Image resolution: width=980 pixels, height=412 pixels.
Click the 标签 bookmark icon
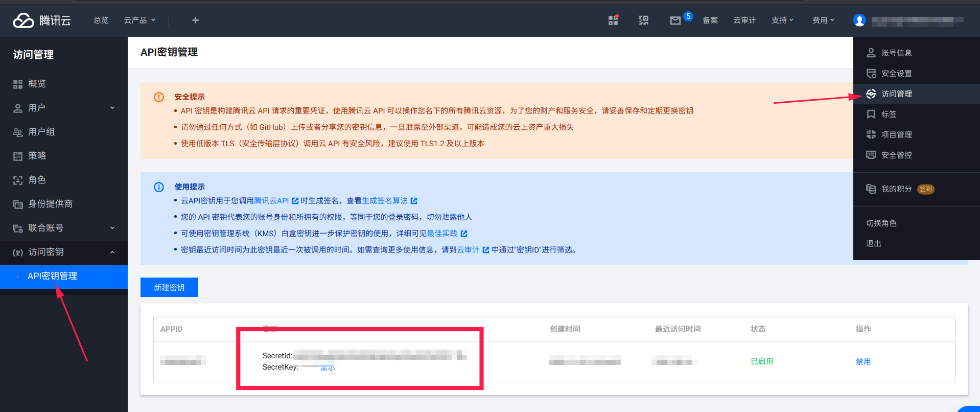point(871,115)
